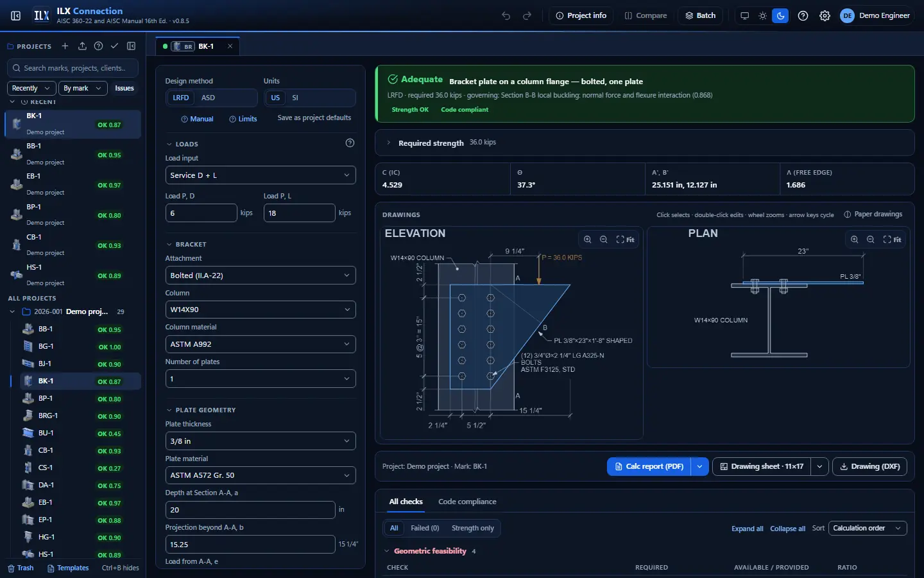Switch to All checks tab

point(406,502)
